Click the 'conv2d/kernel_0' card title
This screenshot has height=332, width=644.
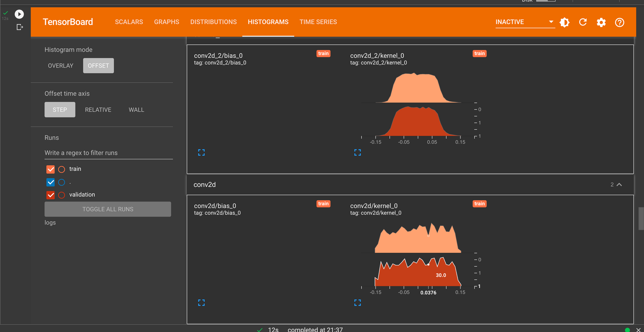click(x=374, y=206)
